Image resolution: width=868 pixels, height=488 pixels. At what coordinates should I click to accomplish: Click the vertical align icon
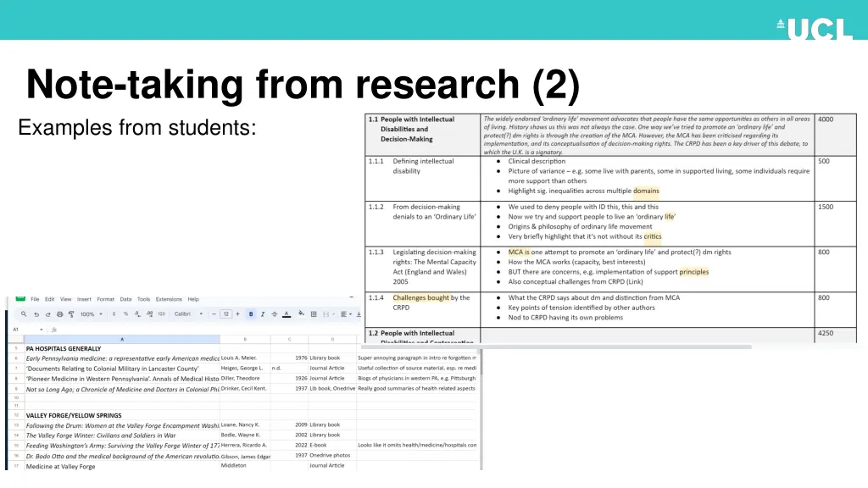pos(359,314)
